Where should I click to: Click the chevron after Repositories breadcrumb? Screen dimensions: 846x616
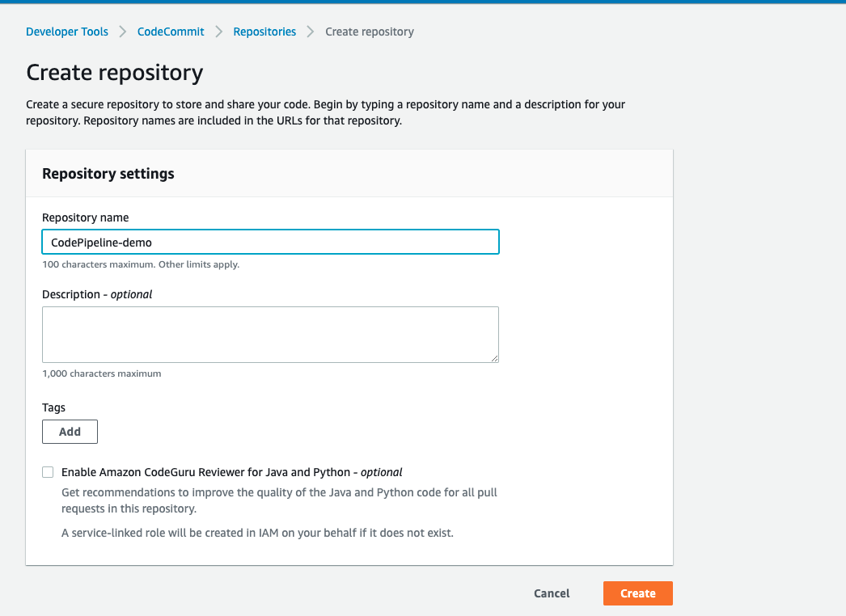coord(311,32)
